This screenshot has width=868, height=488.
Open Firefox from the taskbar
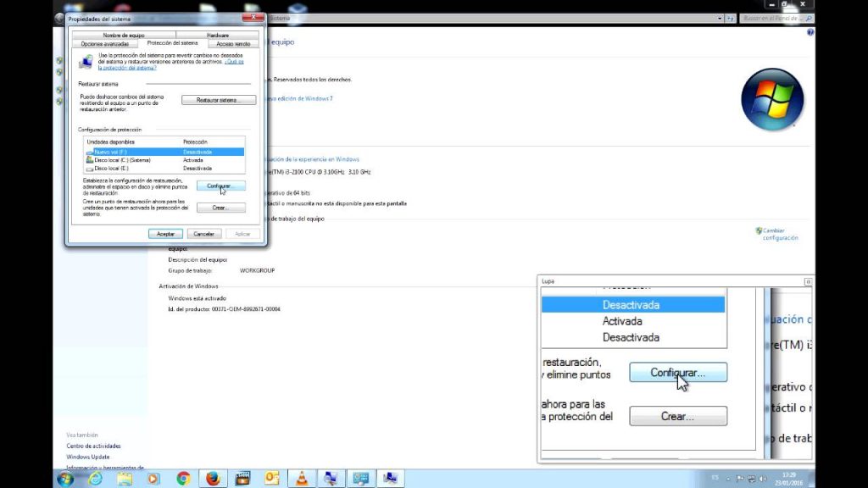point(213,479)
